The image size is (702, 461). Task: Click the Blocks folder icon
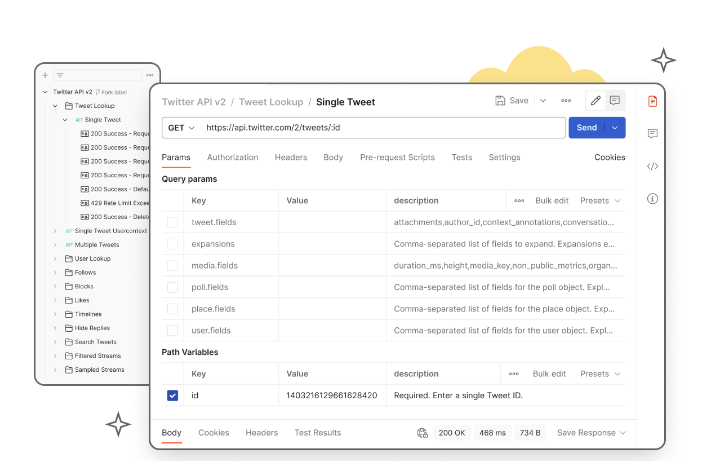point(68,286)
